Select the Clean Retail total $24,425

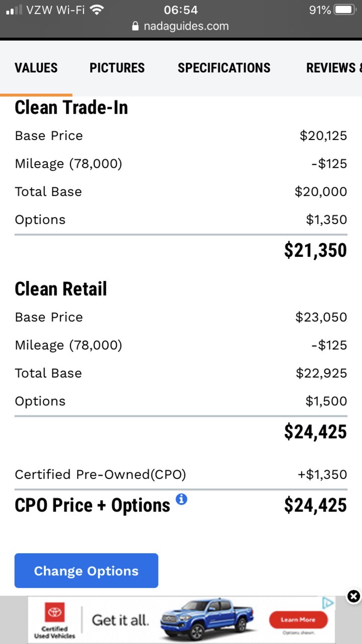pos(315,432)
